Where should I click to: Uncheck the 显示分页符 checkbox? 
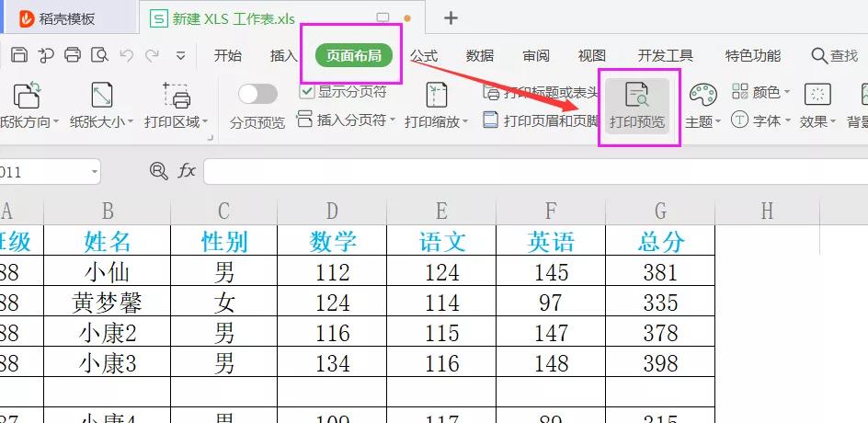pyautogui.click(x=307, y=91)
